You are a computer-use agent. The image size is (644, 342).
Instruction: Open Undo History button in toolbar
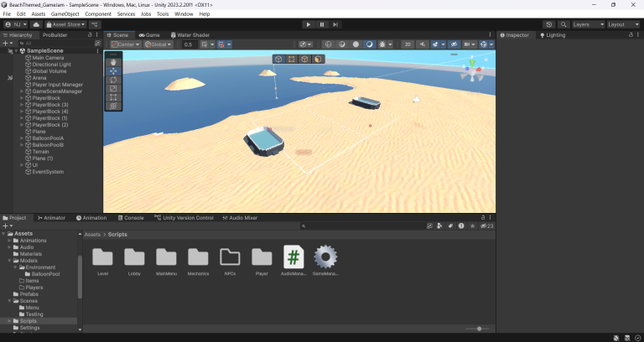click(x=548, y=24)
